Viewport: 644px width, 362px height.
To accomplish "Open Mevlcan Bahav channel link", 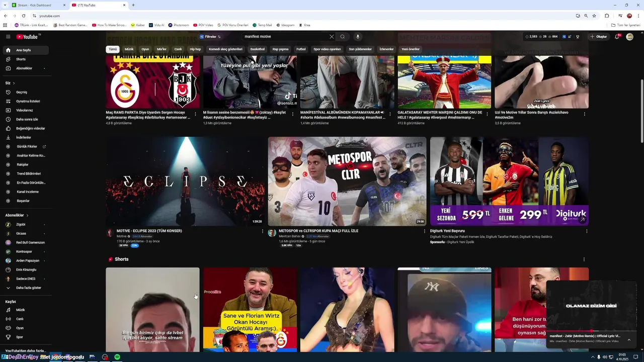I will pyautogui.click(x=289, y=236).
